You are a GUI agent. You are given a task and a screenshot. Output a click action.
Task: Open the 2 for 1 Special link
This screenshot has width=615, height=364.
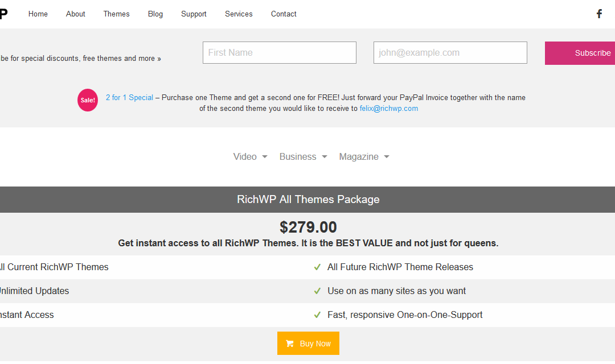129,98
